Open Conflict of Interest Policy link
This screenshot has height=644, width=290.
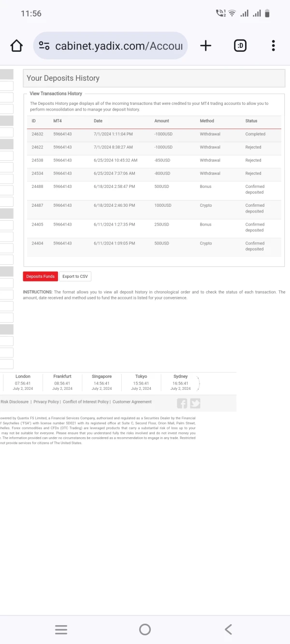point(86,402)
